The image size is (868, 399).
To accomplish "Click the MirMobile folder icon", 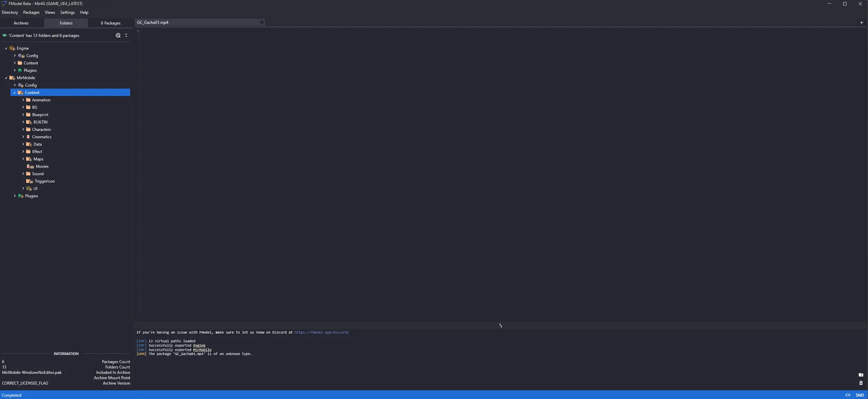I will pos(12,78).
